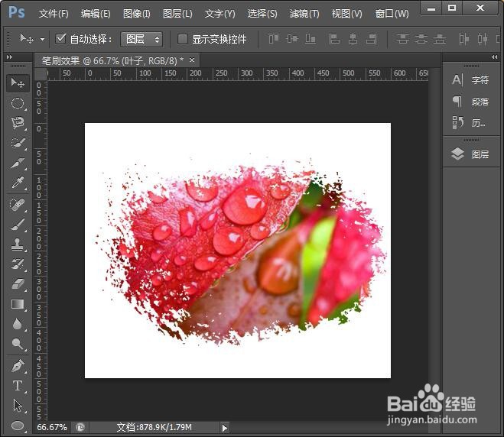Click align right edges icon
The width and height of the screenshot is (504, 437).
click(372, 39)
